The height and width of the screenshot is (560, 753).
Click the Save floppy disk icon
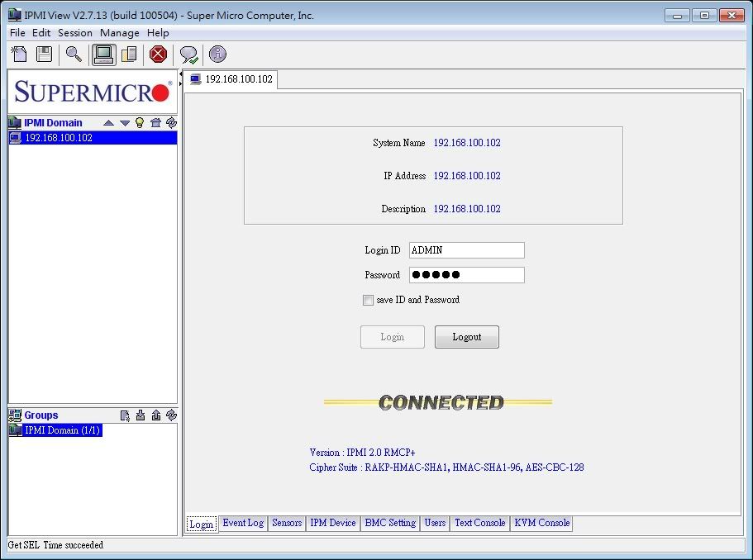(x=44, y=55)
